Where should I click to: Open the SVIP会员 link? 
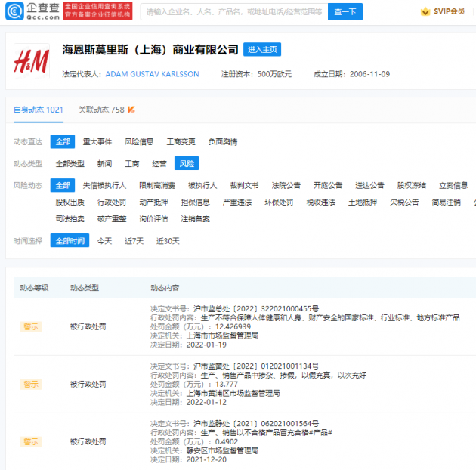click(449, 11)
